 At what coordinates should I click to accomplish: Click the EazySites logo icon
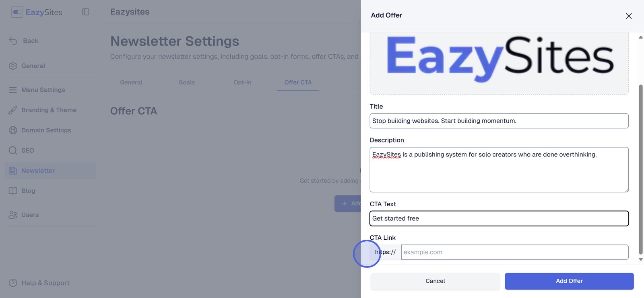(x=17, y=12)
